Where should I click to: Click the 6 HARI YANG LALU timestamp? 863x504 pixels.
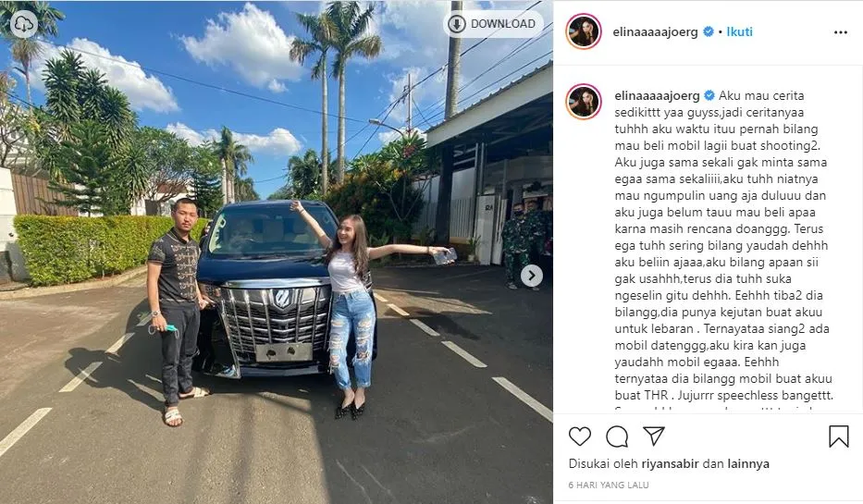(609, 485)
